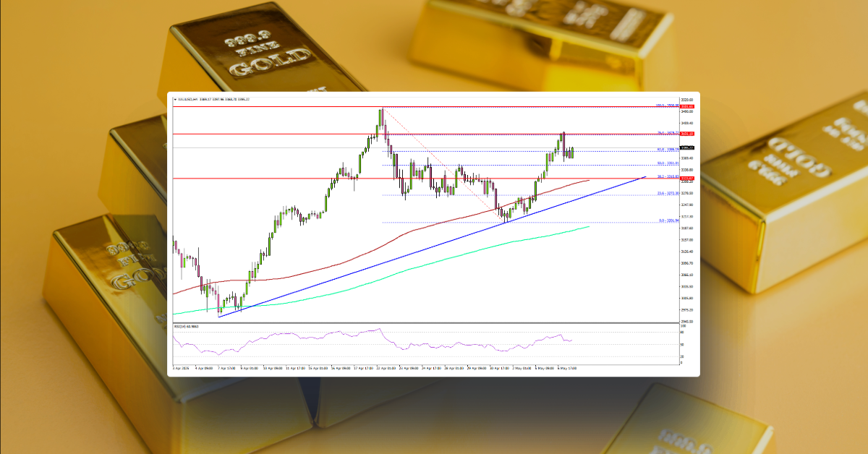Screen dimensions: 868x454
Task: Select the 100.0 - 3500.98 Fibonacci level line
Action: (x=665, y=107)
